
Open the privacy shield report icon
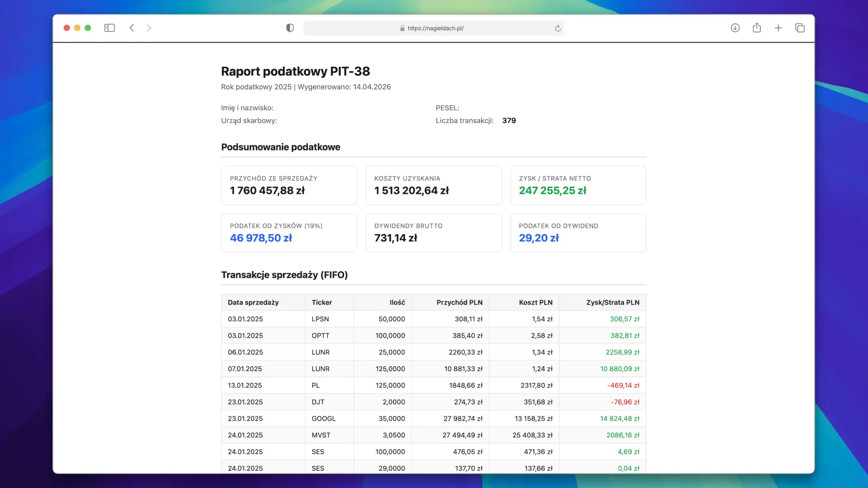(290, 28)
